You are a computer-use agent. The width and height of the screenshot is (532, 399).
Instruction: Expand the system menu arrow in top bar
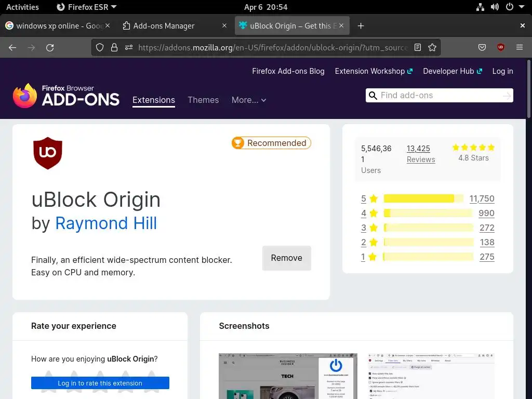coord(522,7)
